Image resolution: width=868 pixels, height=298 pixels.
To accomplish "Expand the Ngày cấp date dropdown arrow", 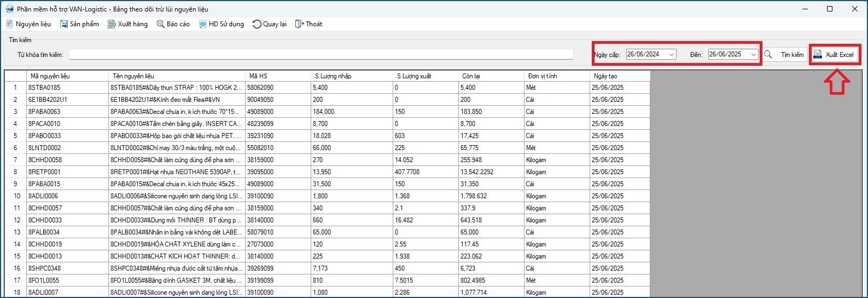I will pyautogui.click(x=672, y=54).
